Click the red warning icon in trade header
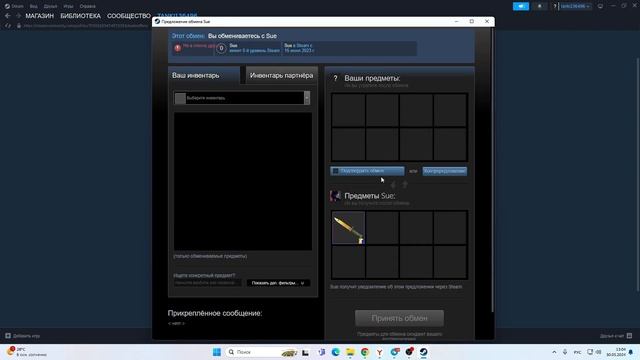This screenshot has height=360, width=640. [178, 48]
